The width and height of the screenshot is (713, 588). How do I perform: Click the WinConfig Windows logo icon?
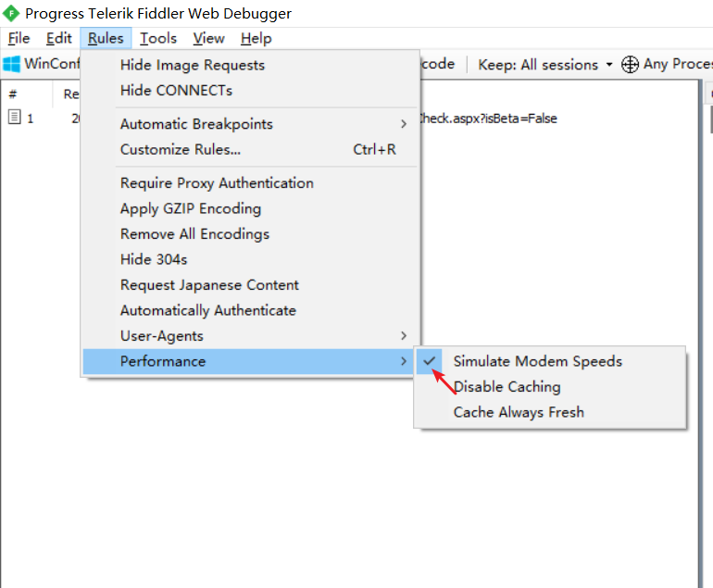click(x=11, y=64)
